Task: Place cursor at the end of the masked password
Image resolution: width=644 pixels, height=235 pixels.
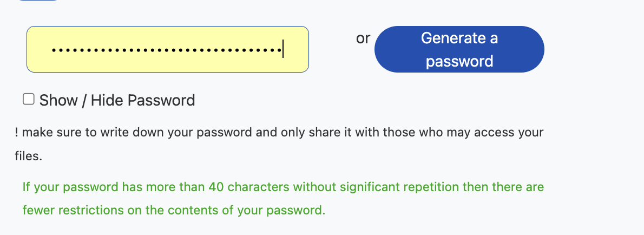Action: coord(282,50)
